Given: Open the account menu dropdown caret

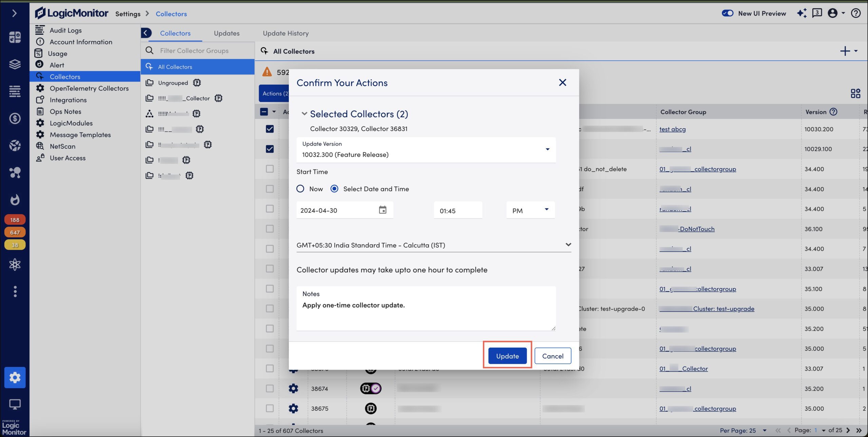Looking at the screenshot, I should coord(843,13).
